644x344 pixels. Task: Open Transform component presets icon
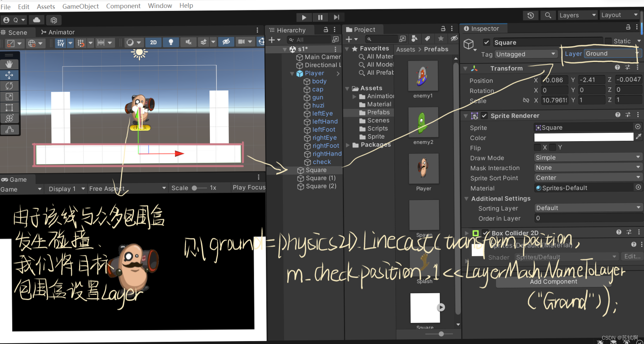627,67
